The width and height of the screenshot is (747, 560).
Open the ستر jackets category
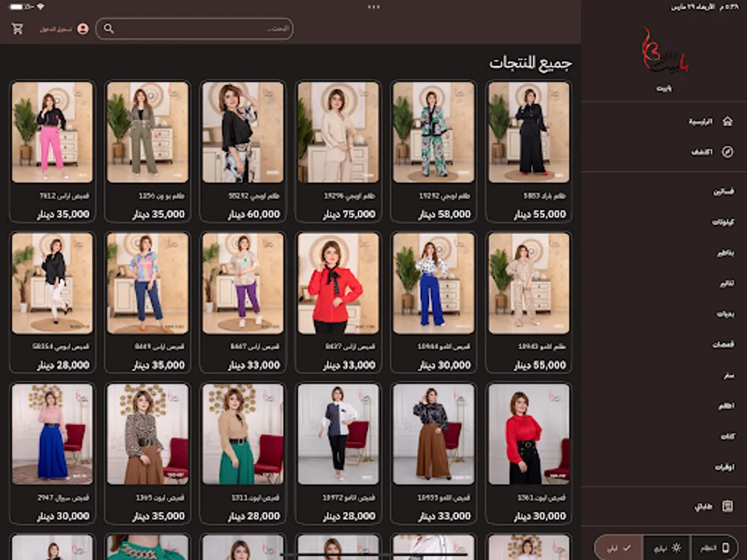pos(665,376)
